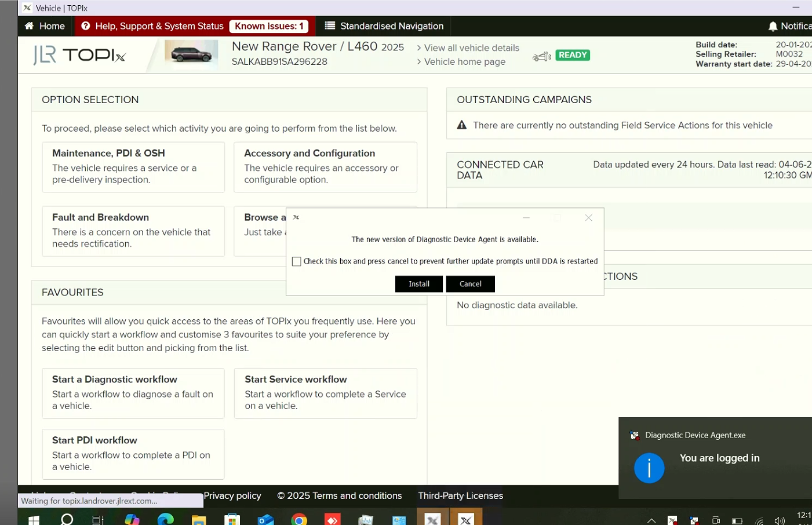Open Help, Support & System Status
The width and height of the screenshot is (812, 525).
pos(152,26)
